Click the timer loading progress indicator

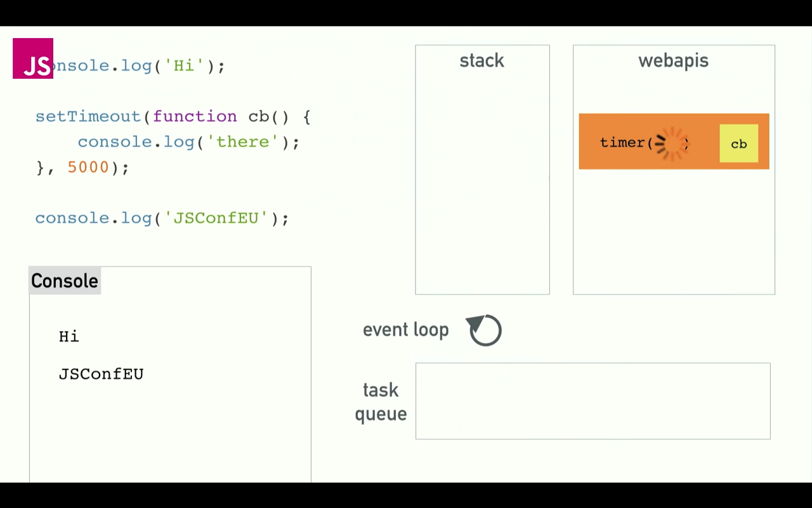tap(667, 144)
